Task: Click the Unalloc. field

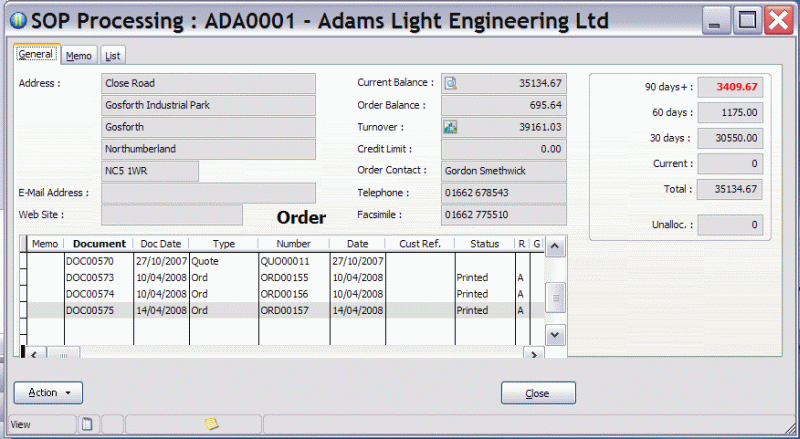Action: (730, 225)
